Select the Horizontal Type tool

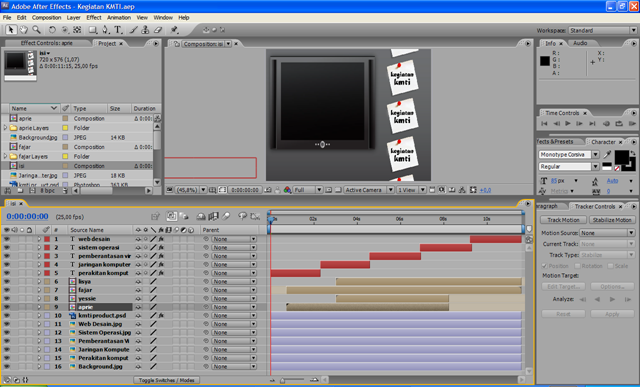click(x=118, y=30)
